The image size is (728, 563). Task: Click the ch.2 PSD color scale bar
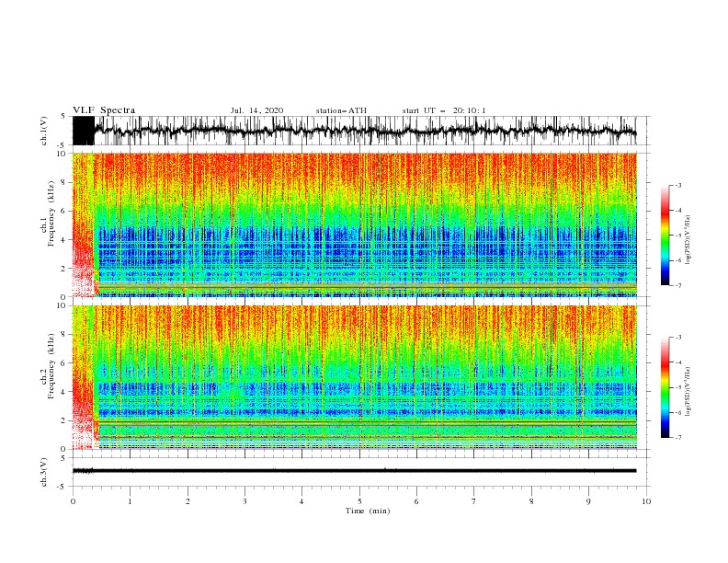pyautogui.click(x=665, y=387)
